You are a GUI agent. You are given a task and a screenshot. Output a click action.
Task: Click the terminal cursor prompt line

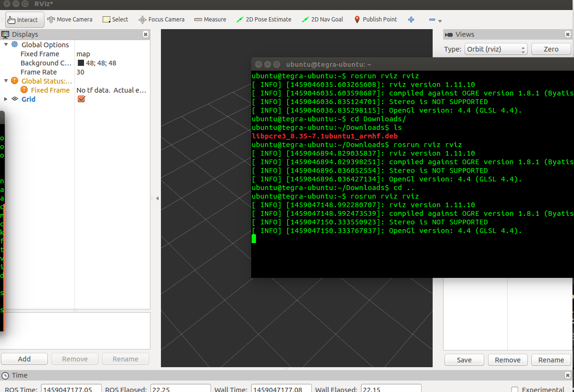coord(254,239)
